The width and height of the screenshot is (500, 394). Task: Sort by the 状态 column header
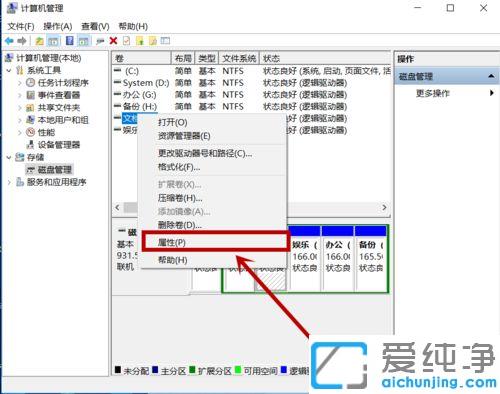point(325,58)
